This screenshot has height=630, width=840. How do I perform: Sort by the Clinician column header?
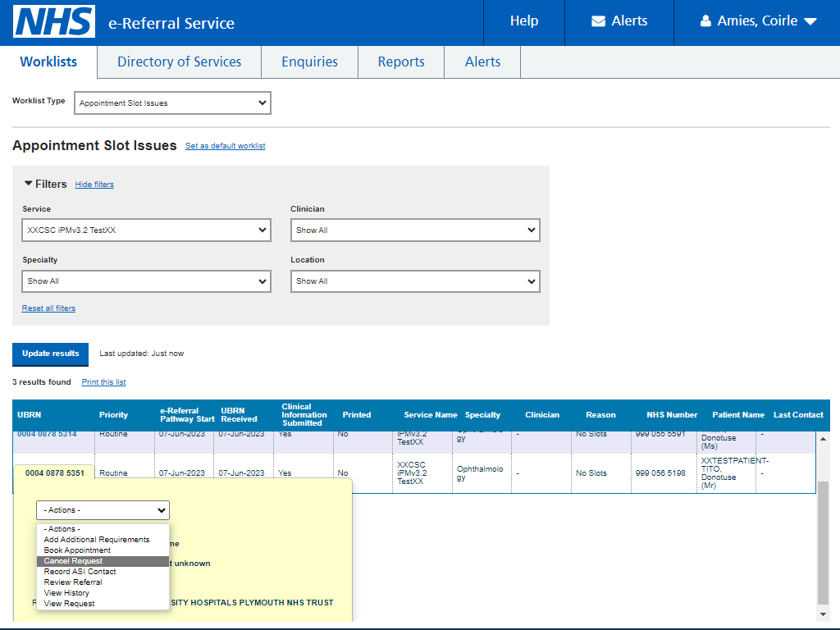[542, 414]
